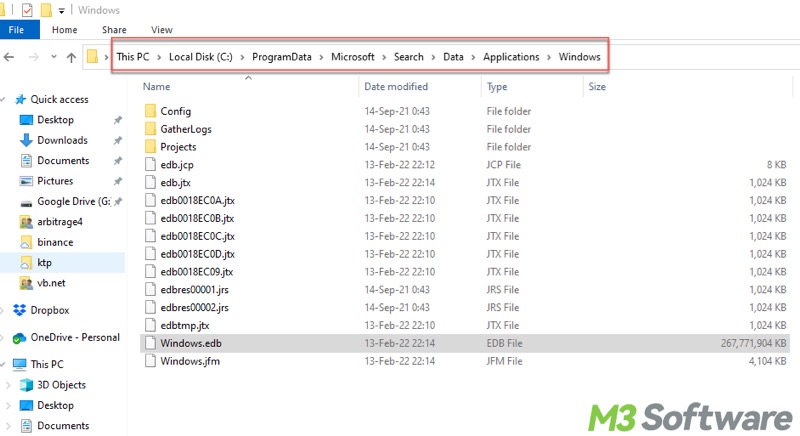Click the Back navigation arrow
800x436 pixels.
[x=10, y=57]
